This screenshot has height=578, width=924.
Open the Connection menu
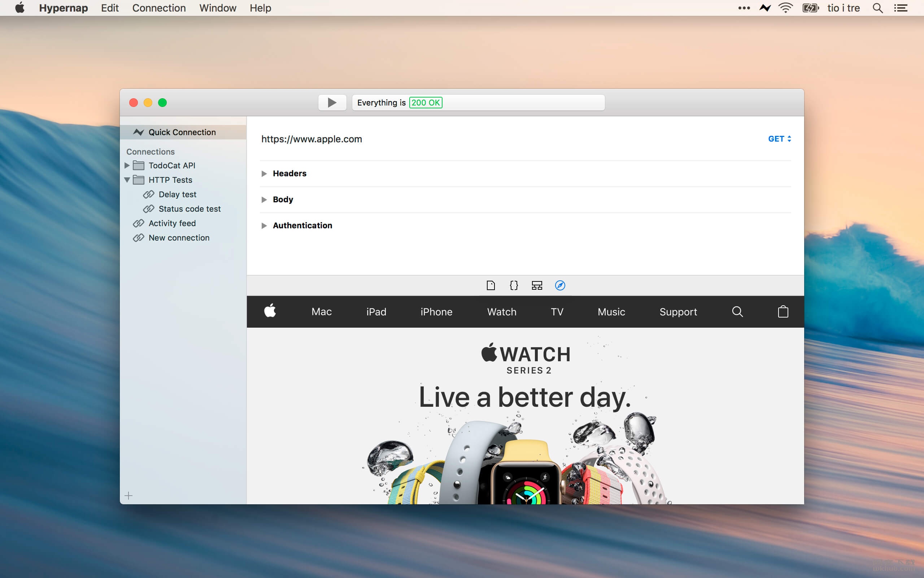[159, 8]
